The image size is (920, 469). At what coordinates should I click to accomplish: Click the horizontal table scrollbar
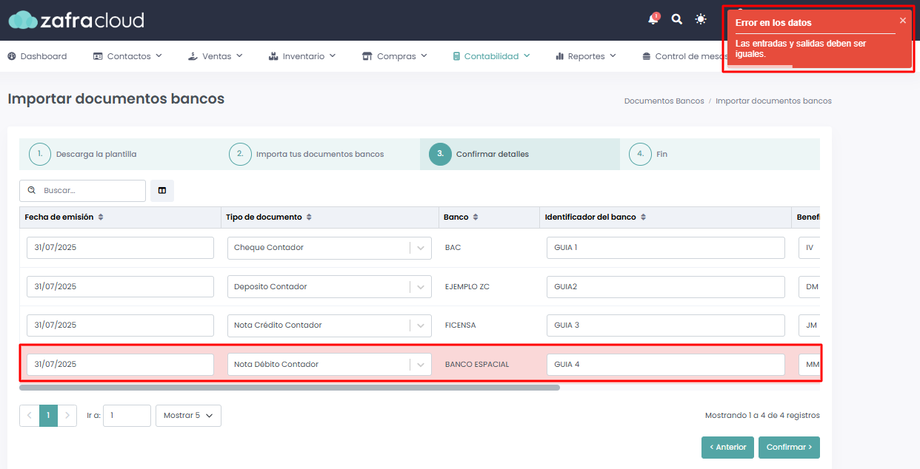pyautogui.click(x=289, y=387)
